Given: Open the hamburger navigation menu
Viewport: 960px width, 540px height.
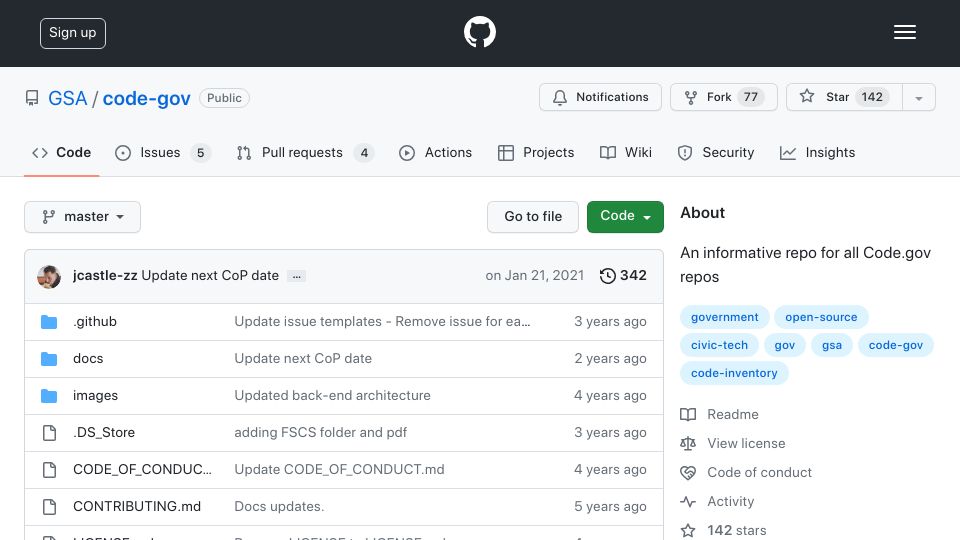Looking at the screenshot, I should (904, 32).
